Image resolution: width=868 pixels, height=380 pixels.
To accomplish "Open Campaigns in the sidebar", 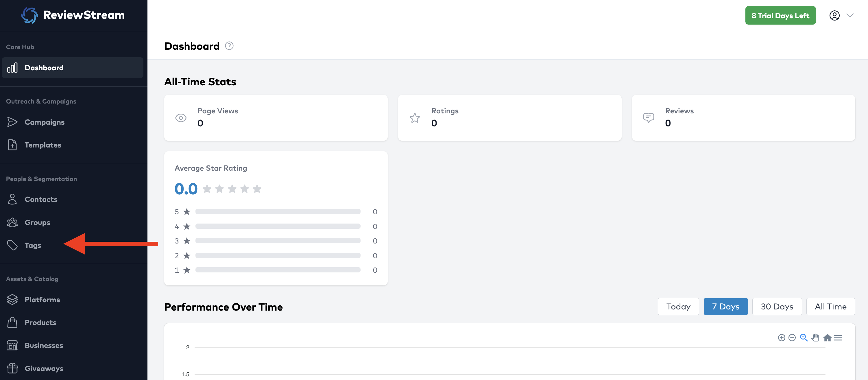I will pos(45,122).
